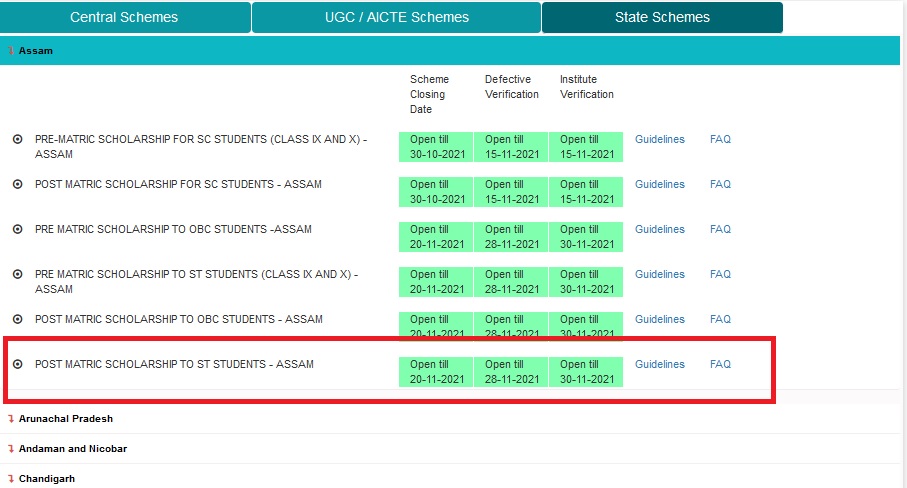Collapse the Assam state section
Viewport: 907px width, 488px height.
[x=35, y=51]
